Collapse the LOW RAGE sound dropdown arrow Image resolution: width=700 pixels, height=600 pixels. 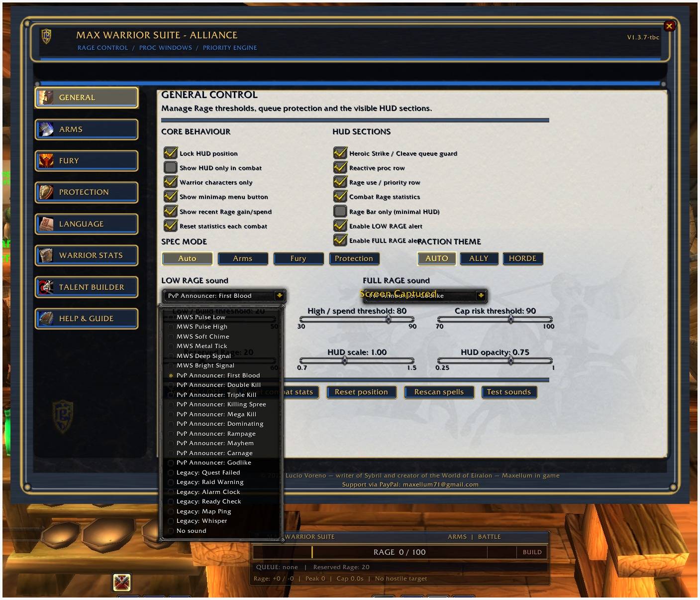(x=279, y=296)
